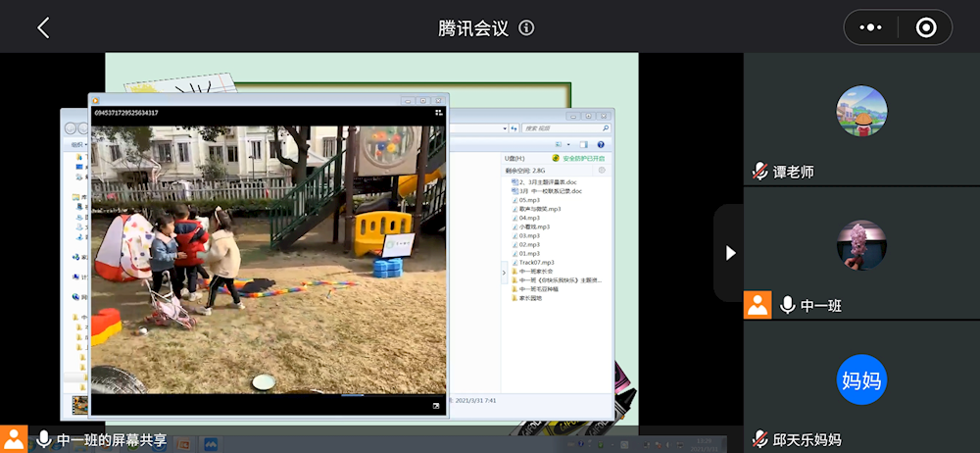Click the blue Tencent Meeting taskbar icon
Image resolution: width=980 pixels, height=453 pixels.
point(211,443)
